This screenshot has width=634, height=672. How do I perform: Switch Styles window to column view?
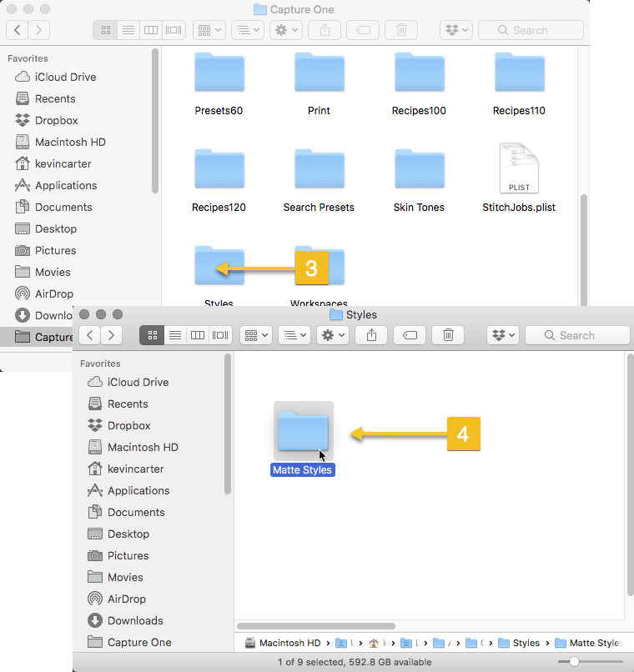tap(198, 335)
